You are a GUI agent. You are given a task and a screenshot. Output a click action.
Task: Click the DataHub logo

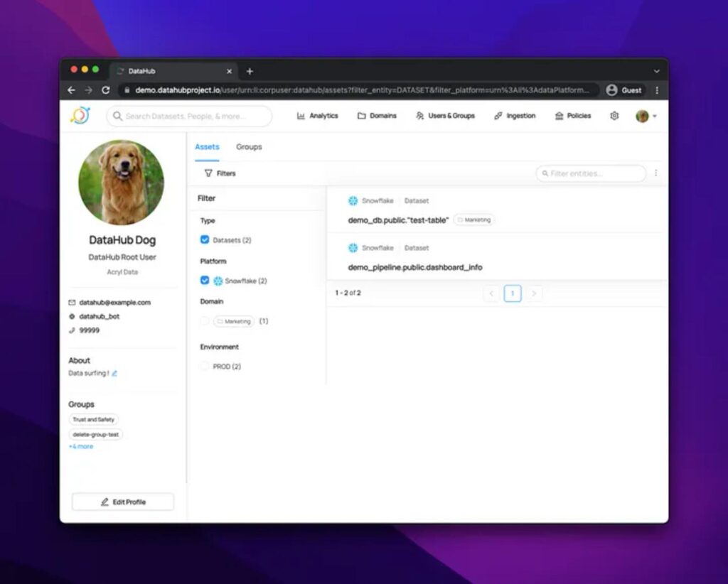pyautogui.click(x=80, y=115)
